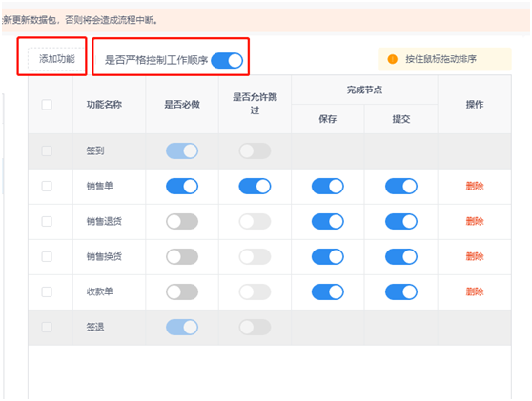Viewport: 532px width, 401px height.
Task: Click the 功能名称 column header
Action: click(104, 105)
